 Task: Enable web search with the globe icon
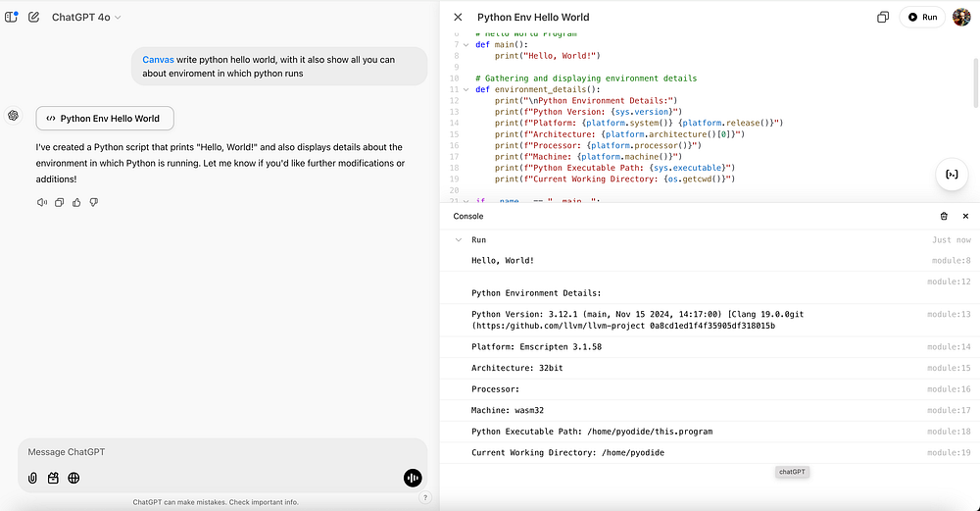[x=73, y=478]
